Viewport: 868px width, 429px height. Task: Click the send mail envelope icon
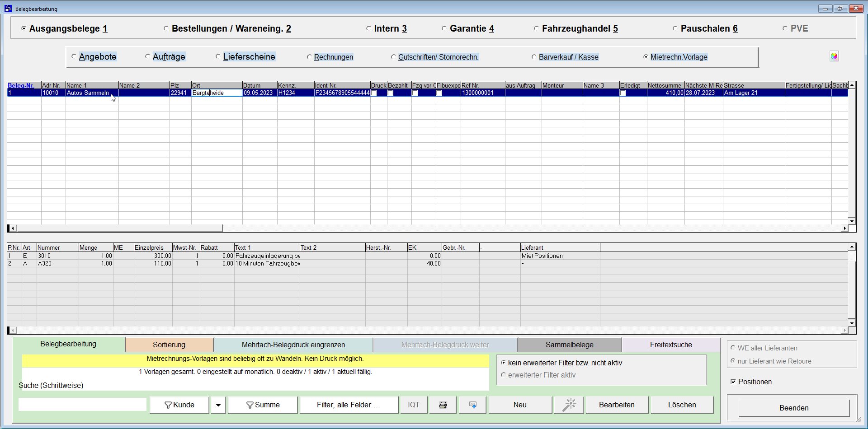tap(473, 405)
